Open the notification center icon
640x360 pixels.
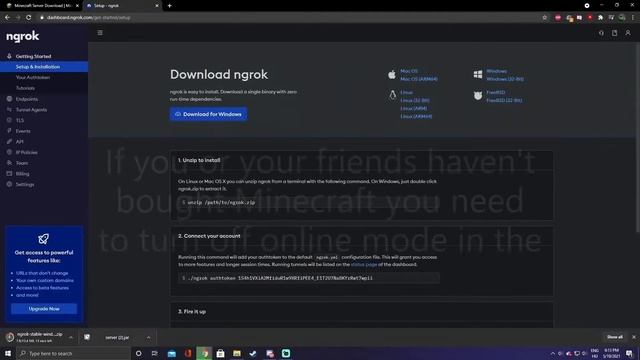(x=629, y=353)
